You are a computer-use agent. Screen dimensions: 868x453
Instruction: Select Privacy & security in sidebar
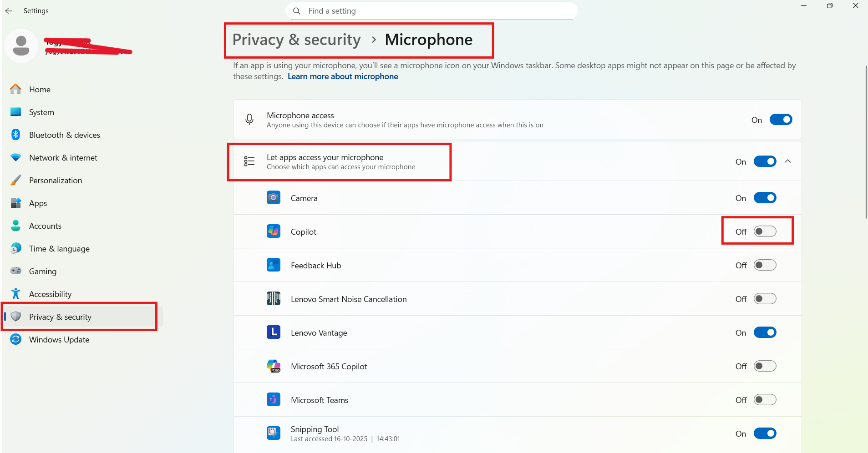click(x=60, y=317)
